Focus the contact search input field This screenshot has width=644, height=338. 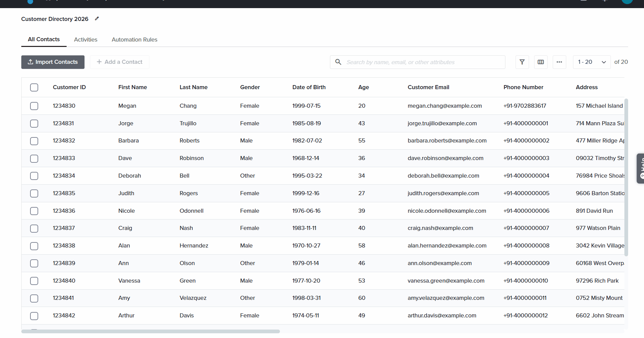423,62
